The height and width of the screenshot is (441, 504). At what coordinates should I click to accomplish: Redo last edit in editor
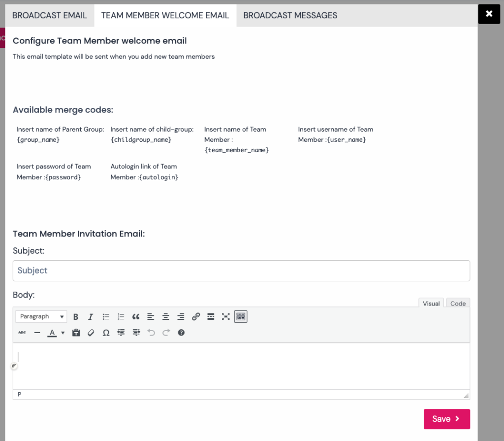166,333
